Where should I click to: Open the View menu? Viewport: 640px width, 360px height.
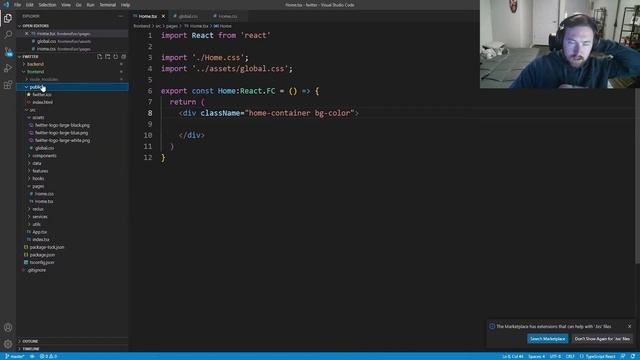(x=66, y=5)
